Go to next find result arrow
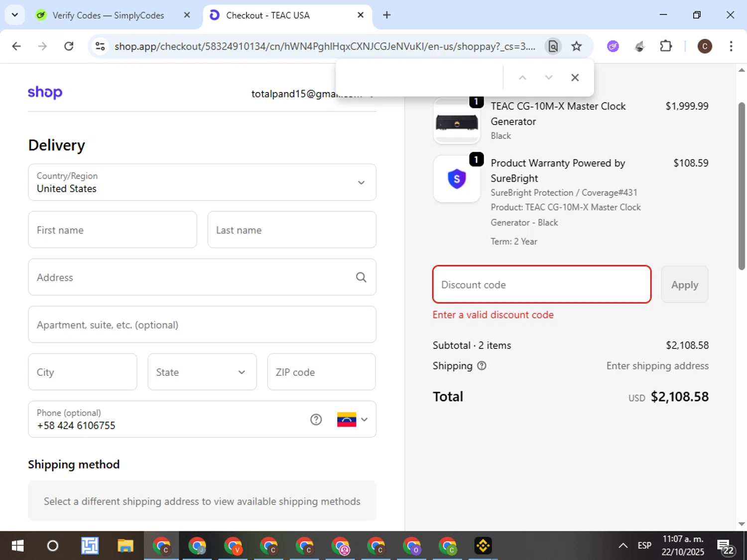 click(548, 78)
